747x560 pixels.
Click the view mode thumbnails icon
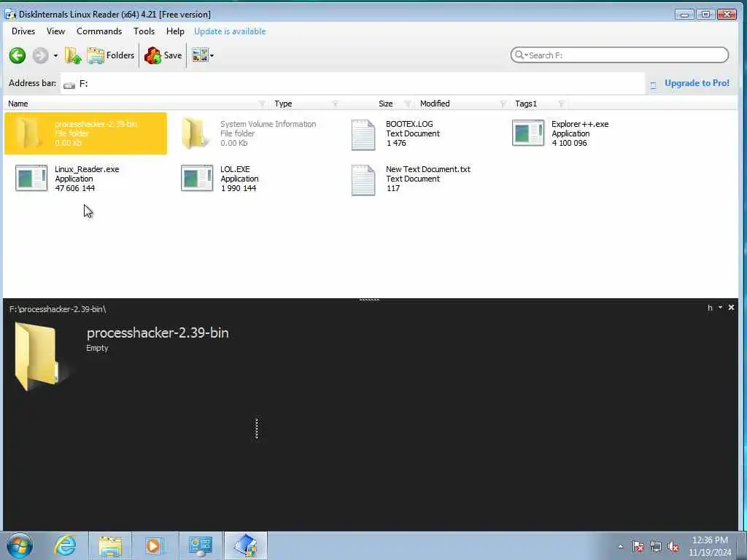coord(200,55)
